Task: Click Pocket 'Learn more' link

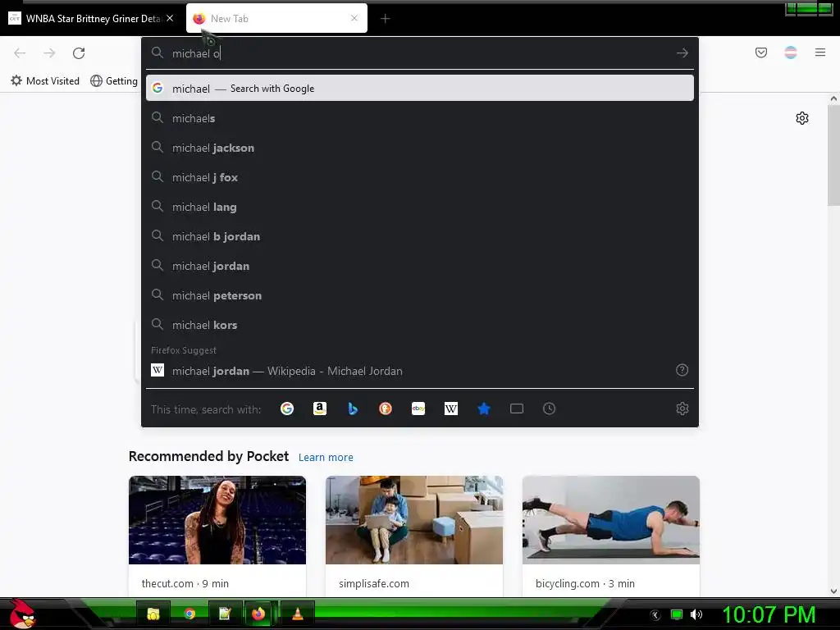Action: tap(326, 458)
